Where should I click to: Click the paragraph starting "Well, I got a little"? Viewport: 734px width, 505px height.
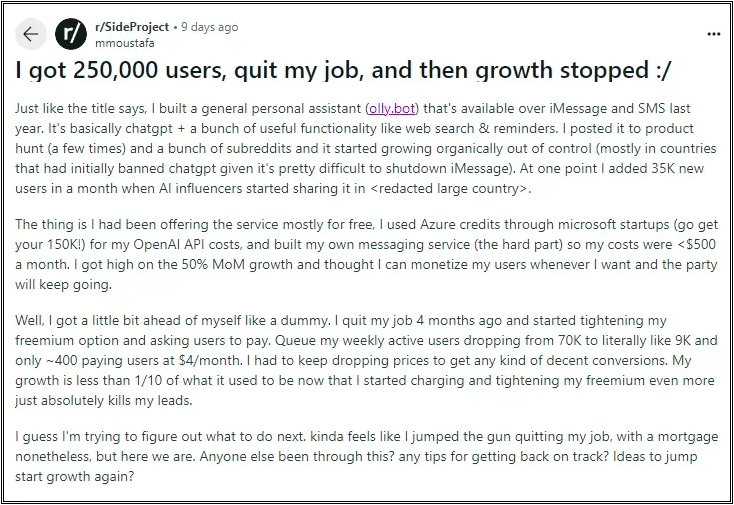coord(366,360)
